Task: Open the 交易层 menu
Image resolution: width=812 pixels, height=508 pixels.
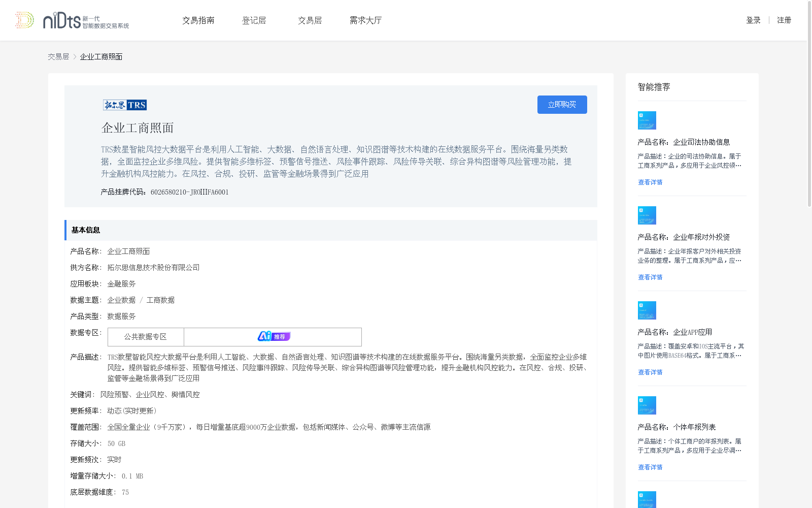Action: pos(310,20)
